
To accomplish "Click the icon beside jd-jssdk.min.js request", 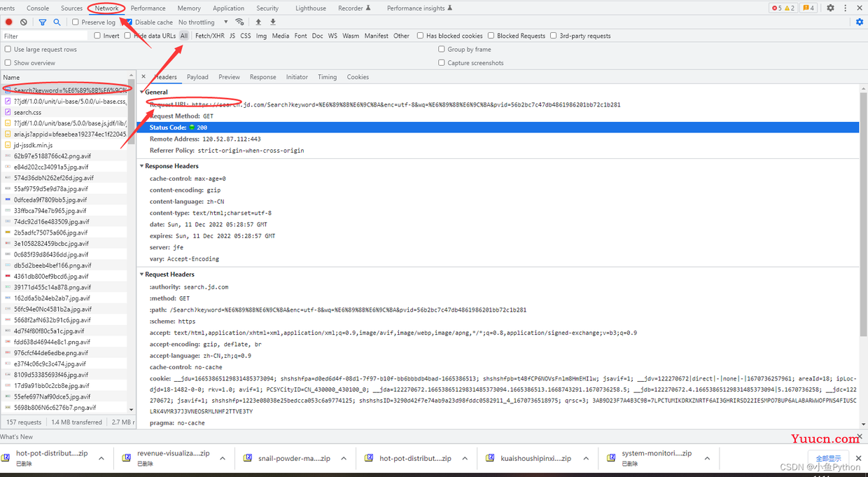I will click(x=8, y=145).
